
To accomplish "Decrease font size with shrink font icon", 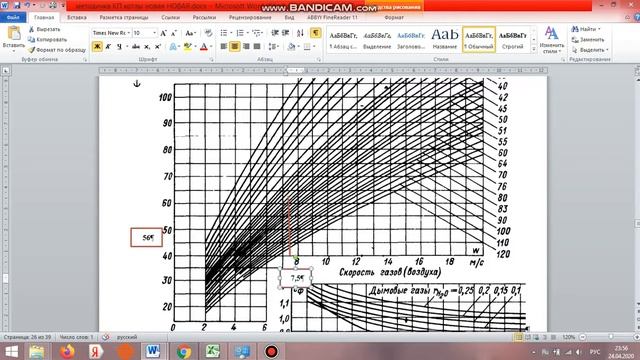I will point(174,33).
